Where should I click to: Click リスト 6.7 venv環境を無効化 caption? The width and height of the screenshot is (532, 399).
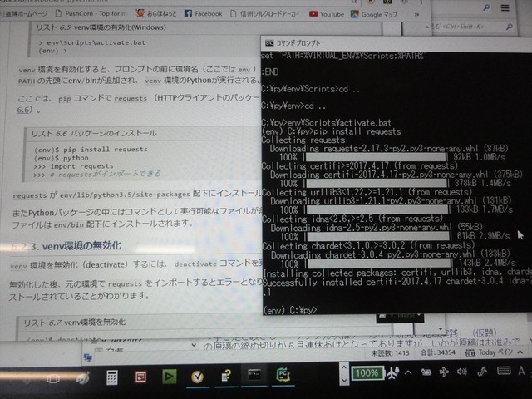[x=74, y=322]
